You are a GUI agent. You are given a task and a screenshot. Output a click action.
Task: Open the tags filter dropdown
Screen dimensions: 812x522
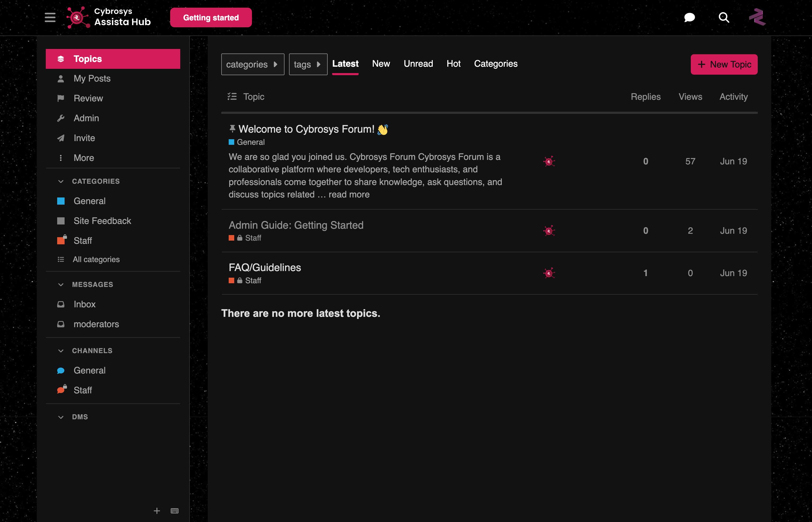(308, 64)
